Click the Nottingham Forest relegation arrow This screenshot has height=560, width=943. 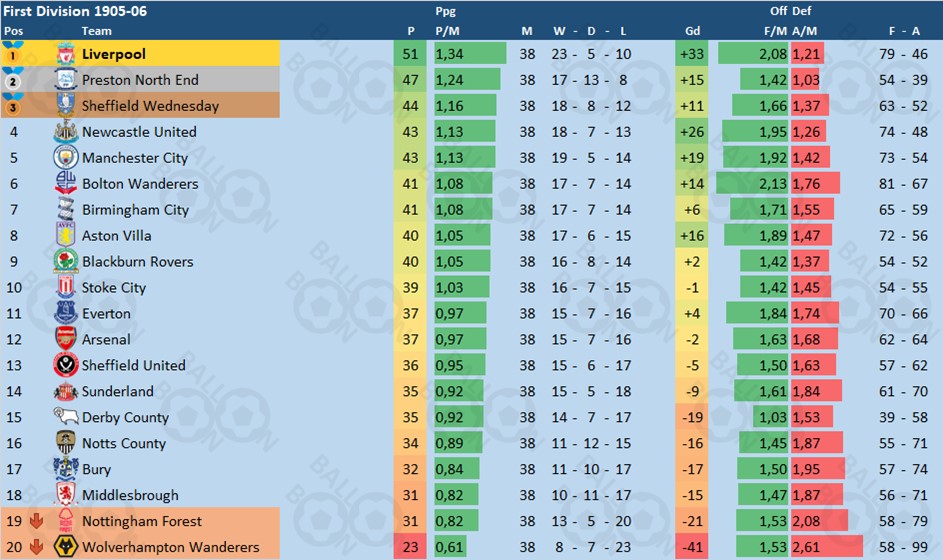pyautogui.click(x=37, y=521)
